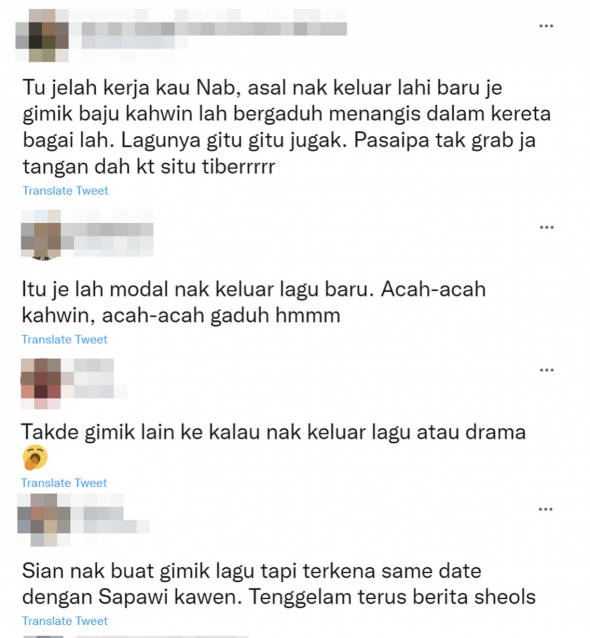Open the tweet text 'Itu je lah modal nak keluar'

253,302
